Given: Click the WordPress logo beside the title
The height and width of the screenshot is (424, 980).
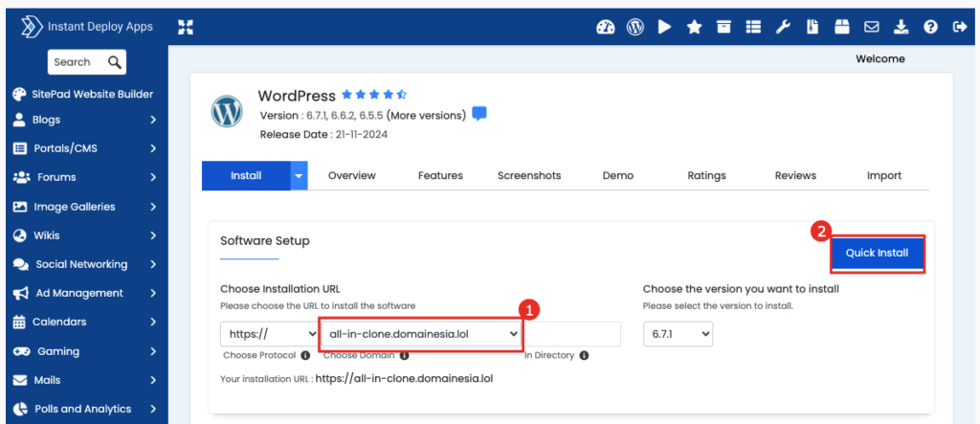Looking at the screenshot, I should click(x=227, y=111).
